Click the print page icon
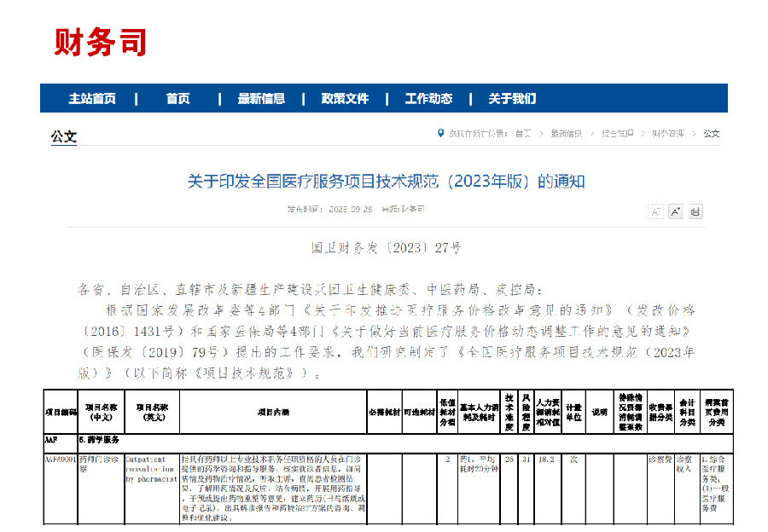 pyautogui.click(x=695, y=211)
